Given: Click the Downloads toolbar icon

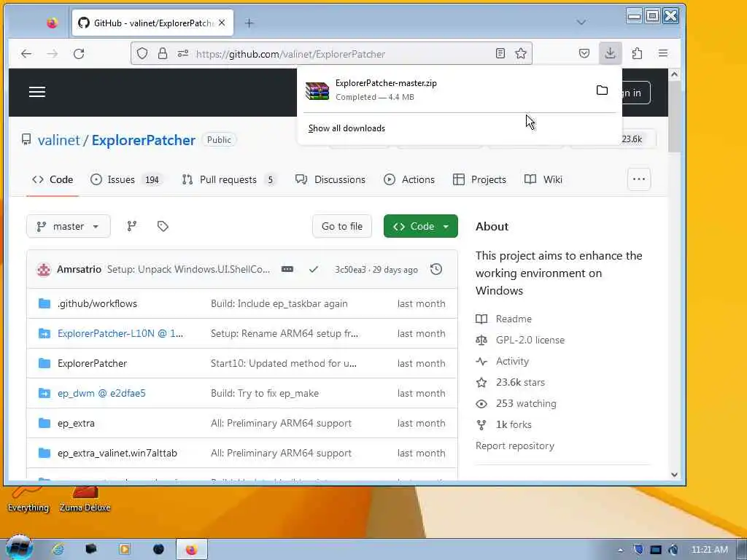Looking at the screenshot, I should pyautogui.click(x=611, y=53).
